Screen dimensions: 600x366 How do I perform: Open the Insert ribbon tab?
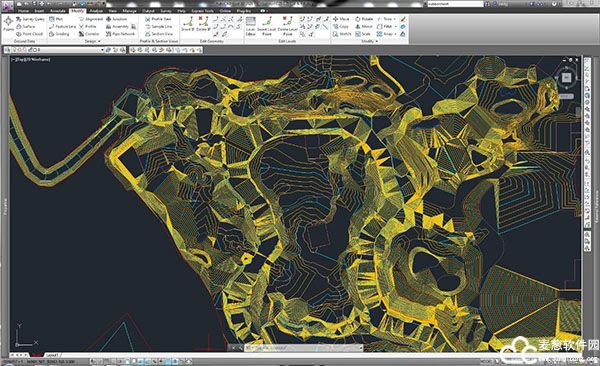coord(39,11)
